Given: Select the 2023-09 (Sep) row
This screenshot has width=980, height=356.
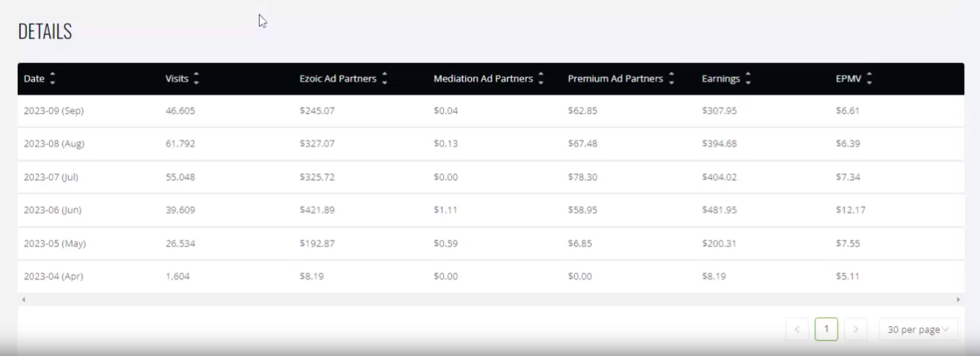Looking at the screenshot, I should pyautogui.click(x=491, y=111).
